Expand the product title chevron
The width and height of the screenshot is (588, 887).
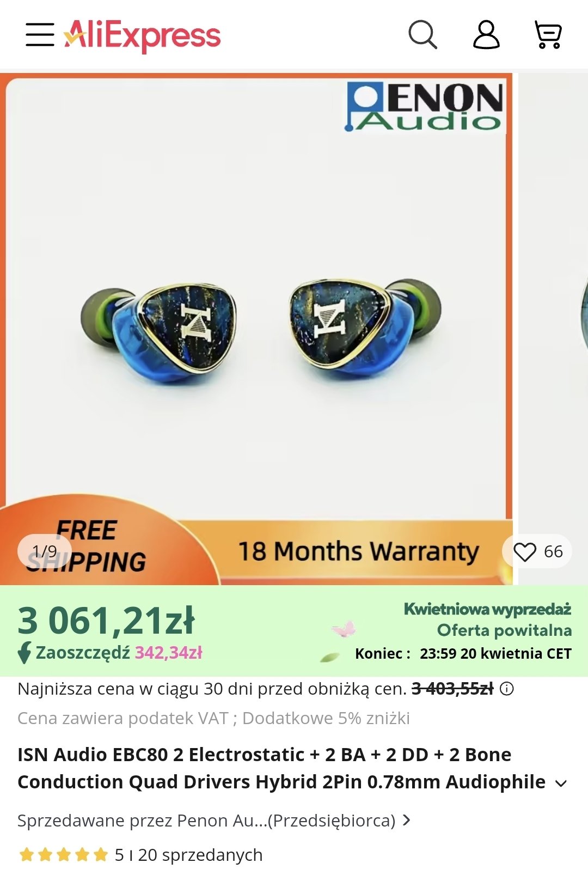pyautogui.click(x=561, y=783)
